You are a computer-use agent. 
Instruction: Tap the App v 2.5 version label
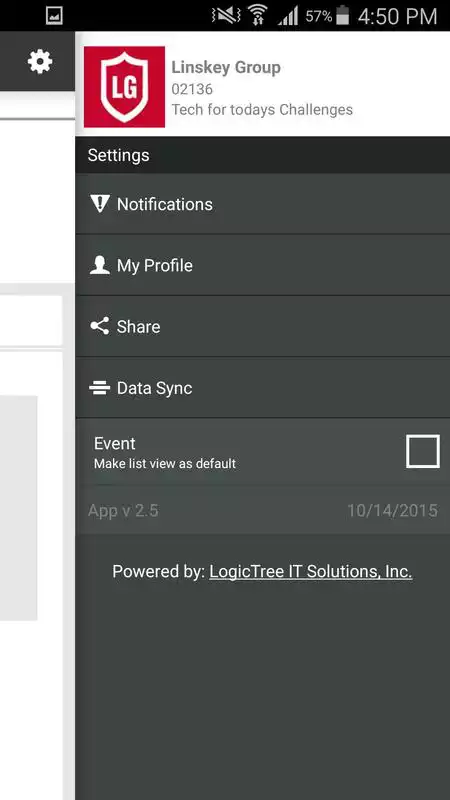[123, 511]
